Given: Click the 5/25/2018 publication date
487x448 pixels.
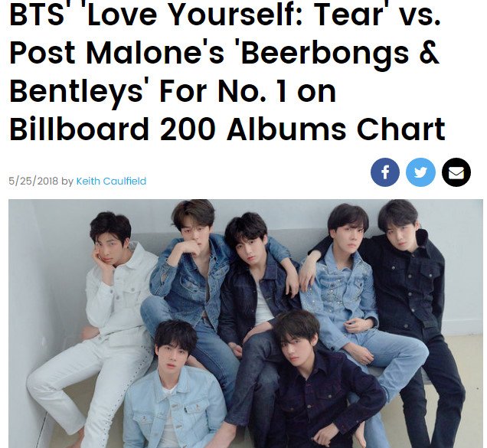Looking at the screenshot, I should 33,181.
